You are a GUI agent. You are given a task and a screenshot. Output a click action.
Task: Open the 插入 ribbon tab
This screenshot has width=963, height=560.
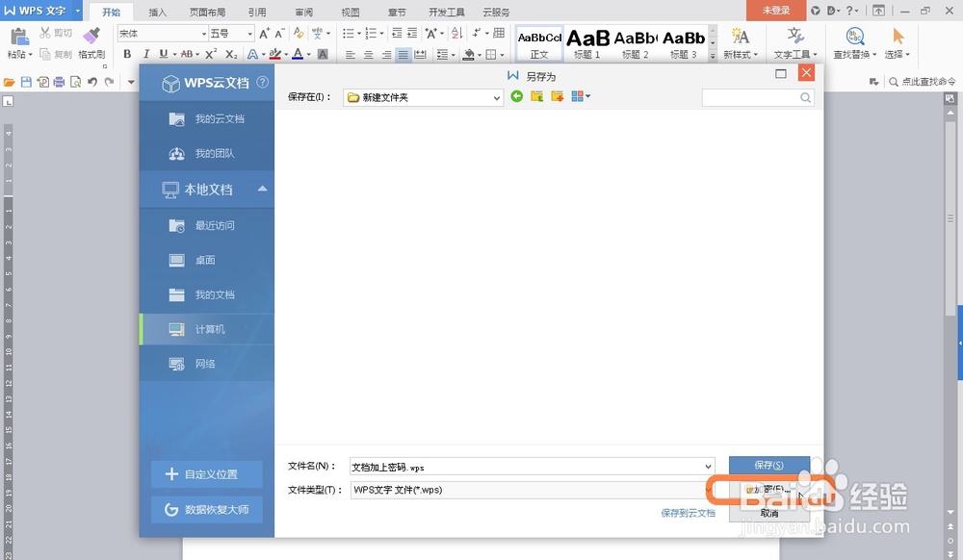(x=158, y=12)
